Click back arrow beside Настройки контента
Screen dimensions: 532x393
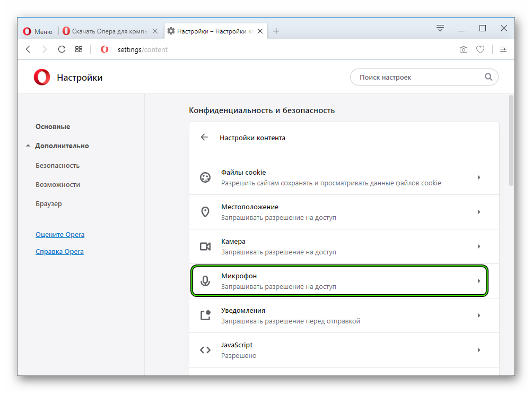(x=204, y=137)
